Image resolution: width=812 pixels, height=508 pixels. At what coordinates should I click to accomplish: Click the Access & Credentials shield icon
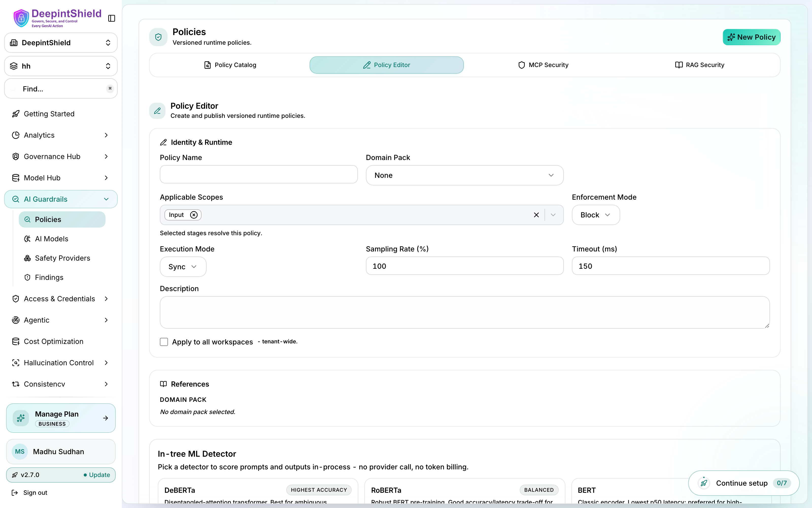click(x=16, y=299)
